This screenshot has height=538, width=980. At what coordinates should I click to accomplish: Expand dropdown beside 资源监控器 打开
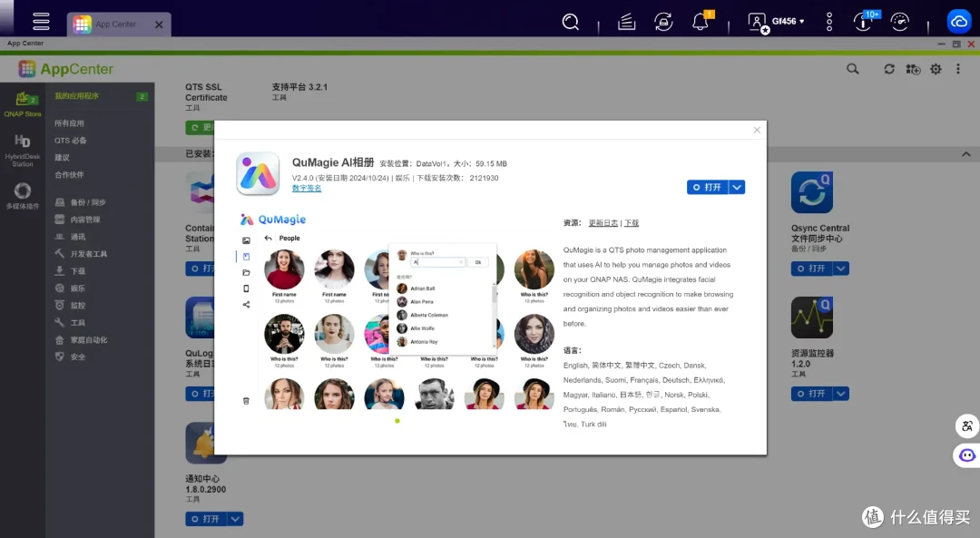click(841, 394)
